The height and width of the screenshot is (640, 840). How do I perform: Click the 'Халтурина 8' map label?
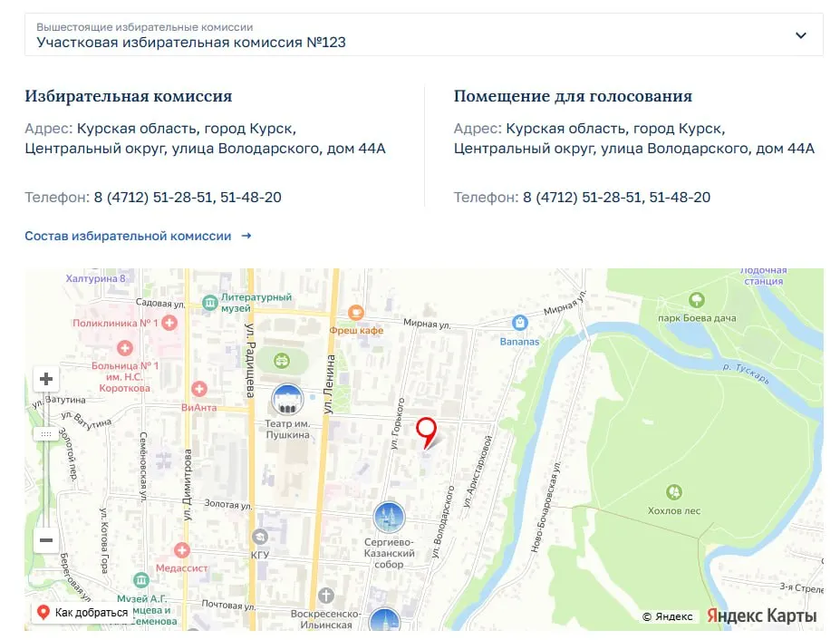click(95, 278)
